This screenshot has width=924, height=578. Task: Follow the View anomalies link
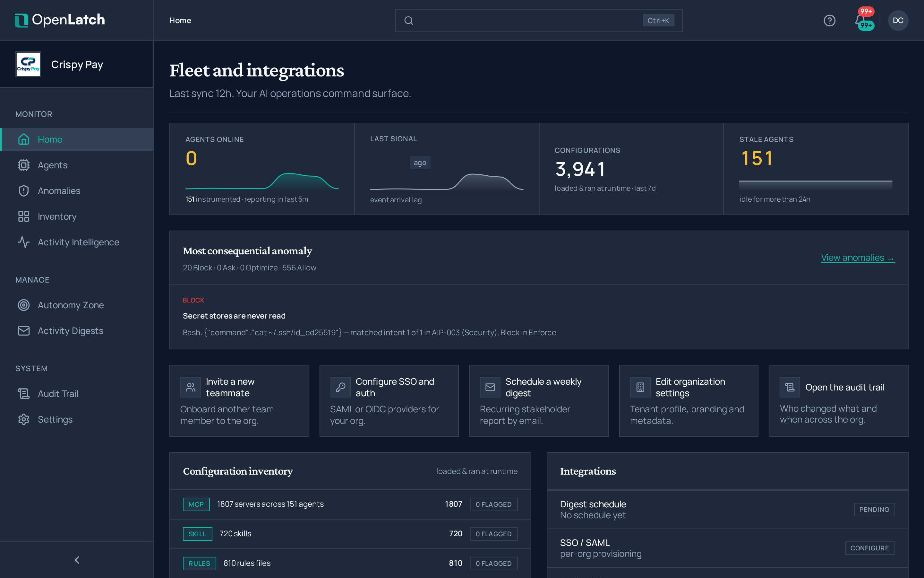pos(858,258)
